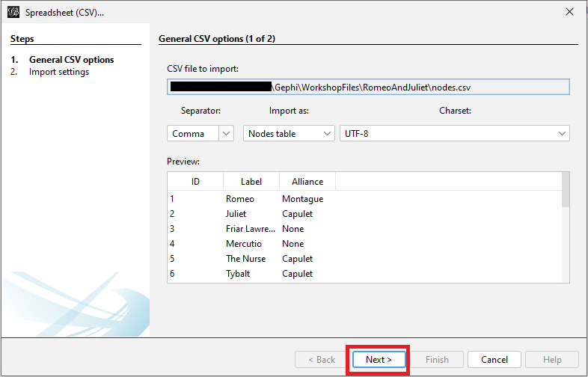
Task: Select The Nurse row in preview
Action: [x=245, y=259]
